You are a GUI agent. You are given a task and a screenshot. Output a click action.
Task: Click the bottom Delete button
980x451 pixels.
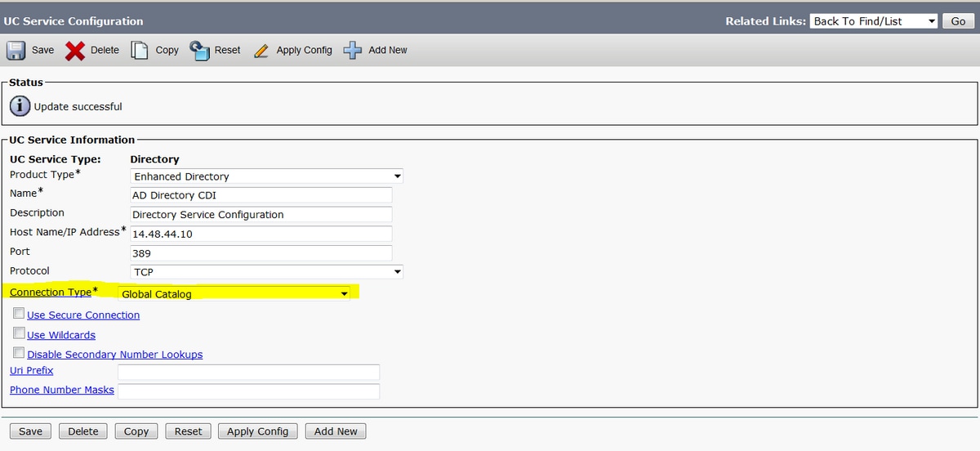(83, 431)
